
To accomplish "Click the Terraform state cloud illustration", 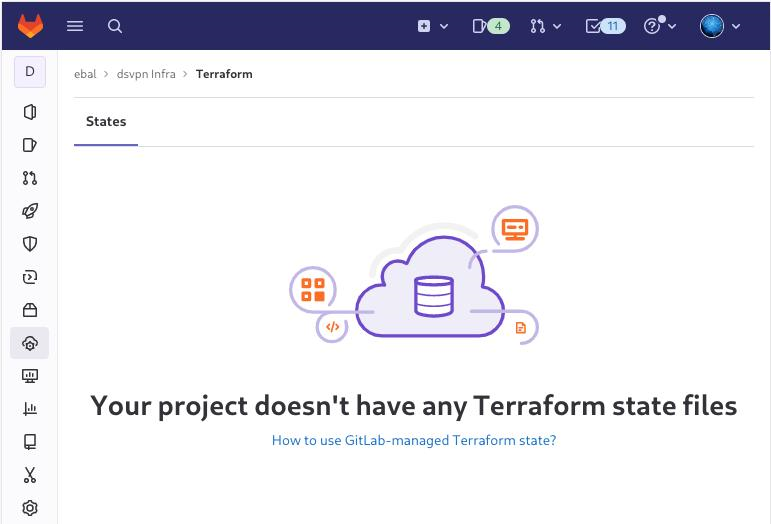I will tap(414, 276).
